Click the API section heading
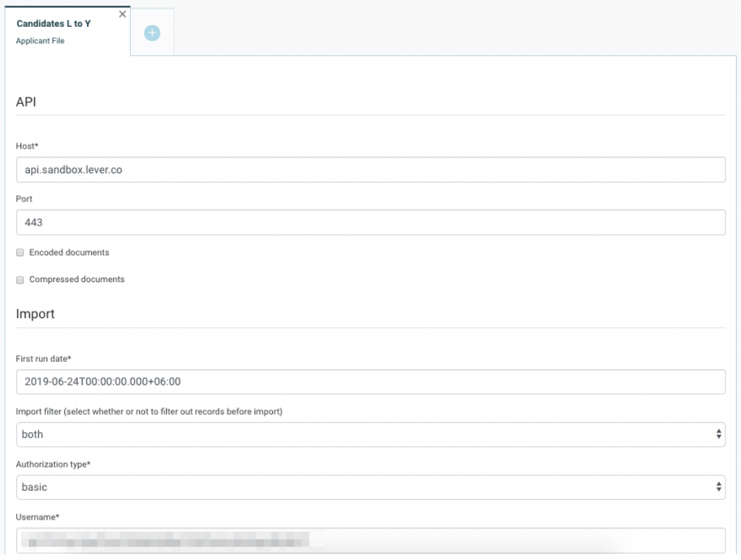741x560 pixels. click(x=25, y=99)
